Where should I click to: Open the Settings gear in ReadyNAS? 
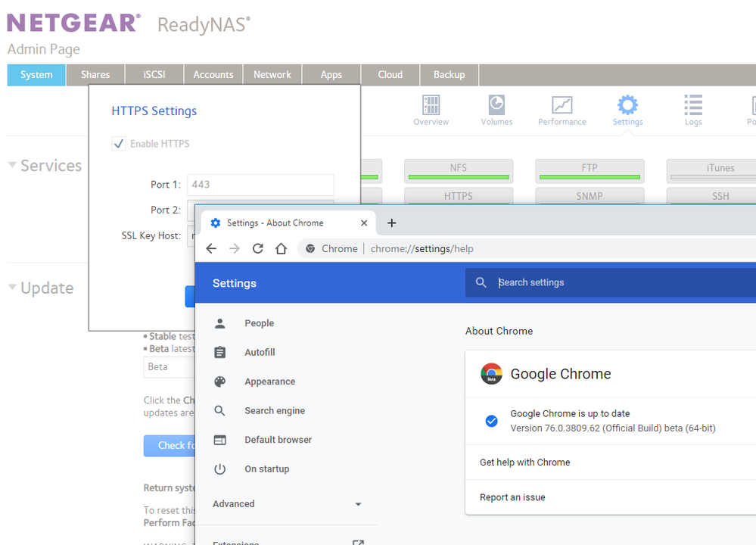click(628, 111)
